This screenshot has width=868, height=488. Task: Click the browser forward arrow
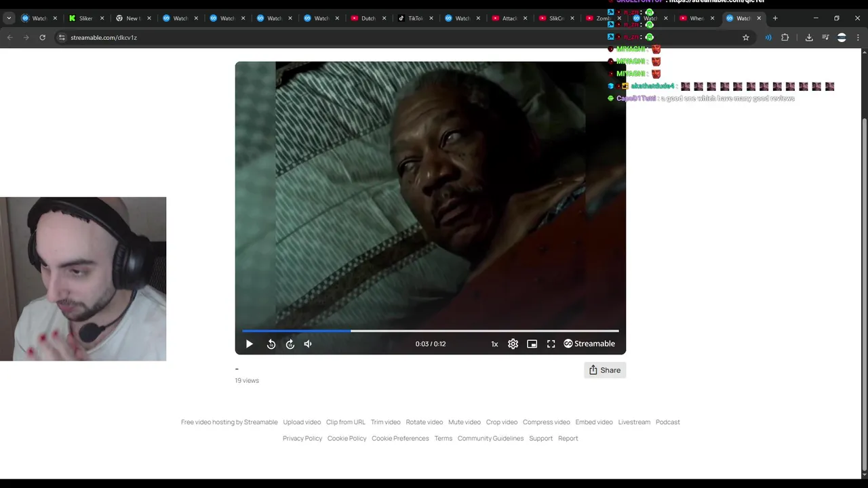tap(26, 37)
